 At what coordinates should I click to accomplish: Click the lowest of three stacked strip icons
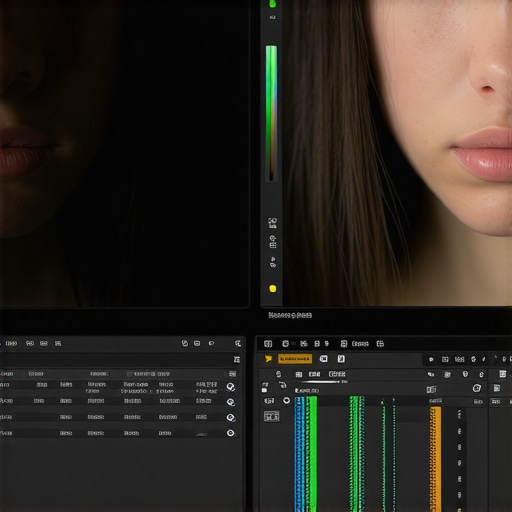pos(273,262)
